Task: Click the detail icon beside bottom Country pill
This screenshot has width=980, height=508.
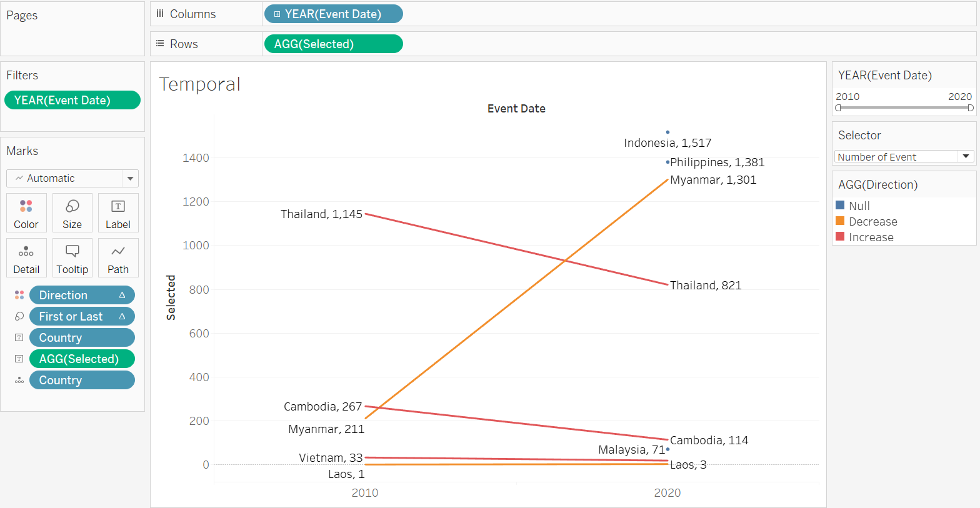Action: [19, 380]
